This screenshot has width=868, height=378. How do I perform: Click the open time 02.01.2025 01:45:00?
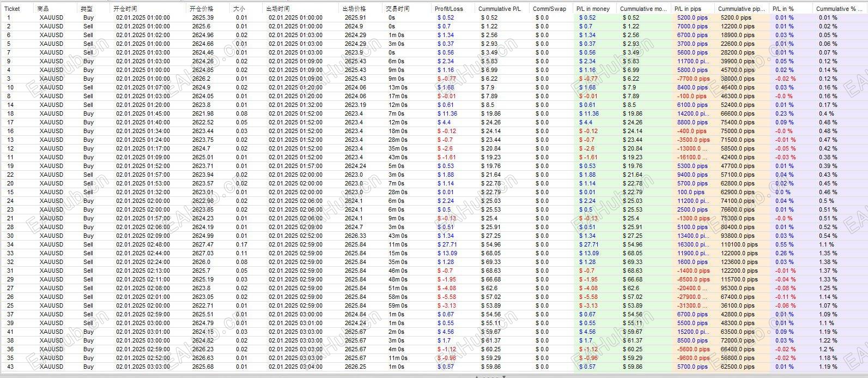[x=143, y=113]
